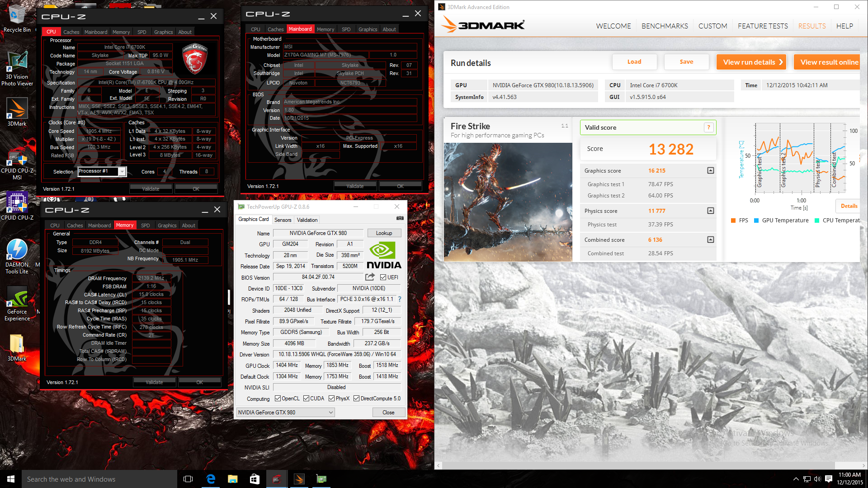
Task: Click the MSI dragon logo in CPU-Z
Action: coord(194,59)
